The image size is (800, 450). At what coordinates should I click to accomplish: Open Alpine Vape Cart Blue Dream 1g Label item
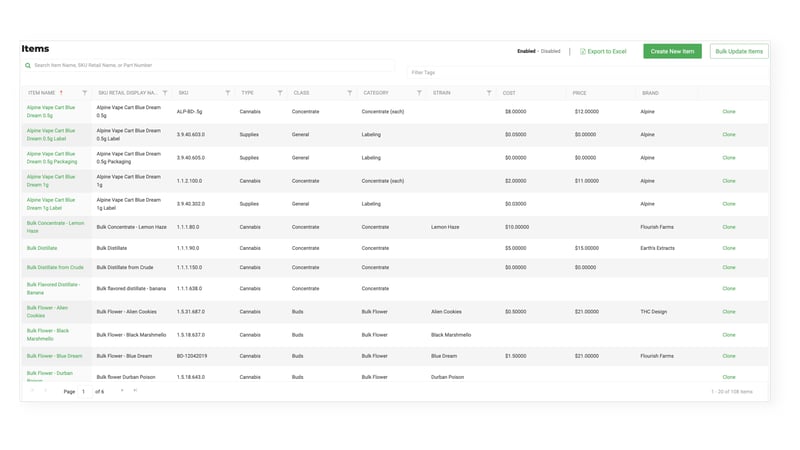coord(51,204)
